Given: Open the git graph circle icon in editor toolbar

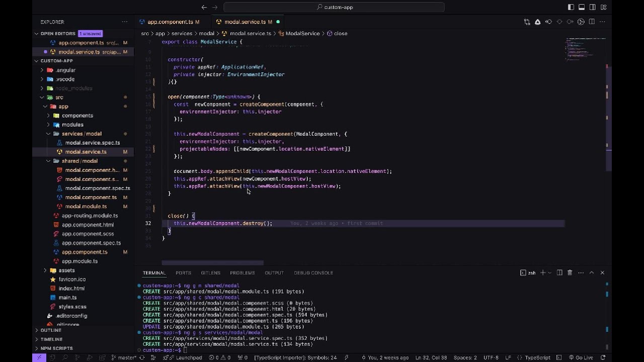Looking at the screenshot, I should coord(581,22).
